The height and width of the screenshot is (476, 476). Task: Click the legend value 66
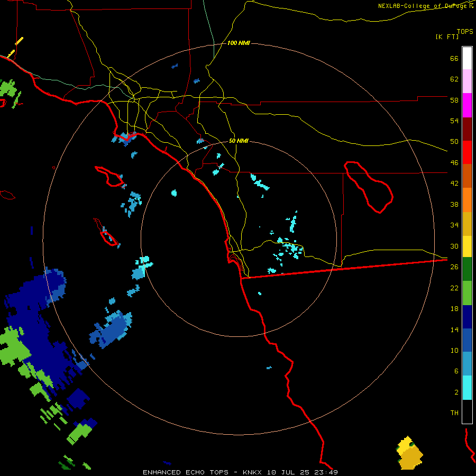tap(454, 59)
